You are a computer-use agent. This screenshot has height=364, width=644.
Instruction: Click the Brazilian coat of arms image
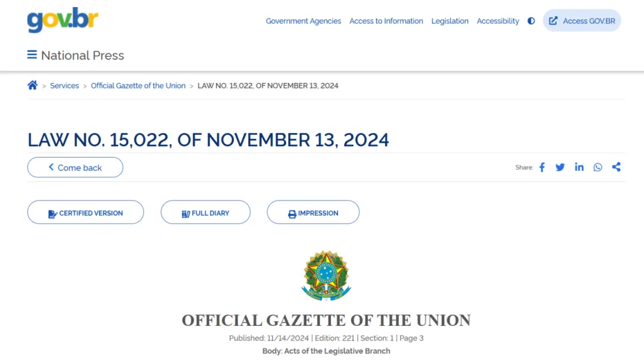coord(326,275)
